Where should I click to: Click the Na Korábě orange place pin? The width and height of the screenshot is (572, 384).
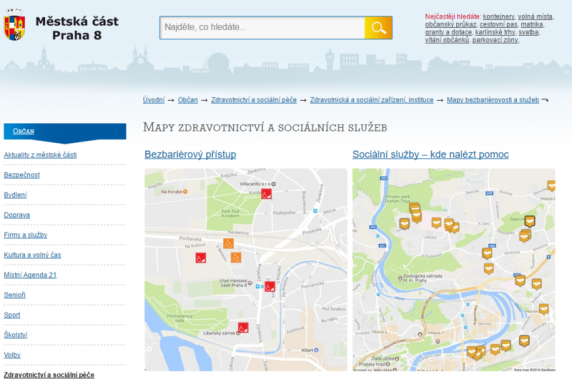point(185,191)
